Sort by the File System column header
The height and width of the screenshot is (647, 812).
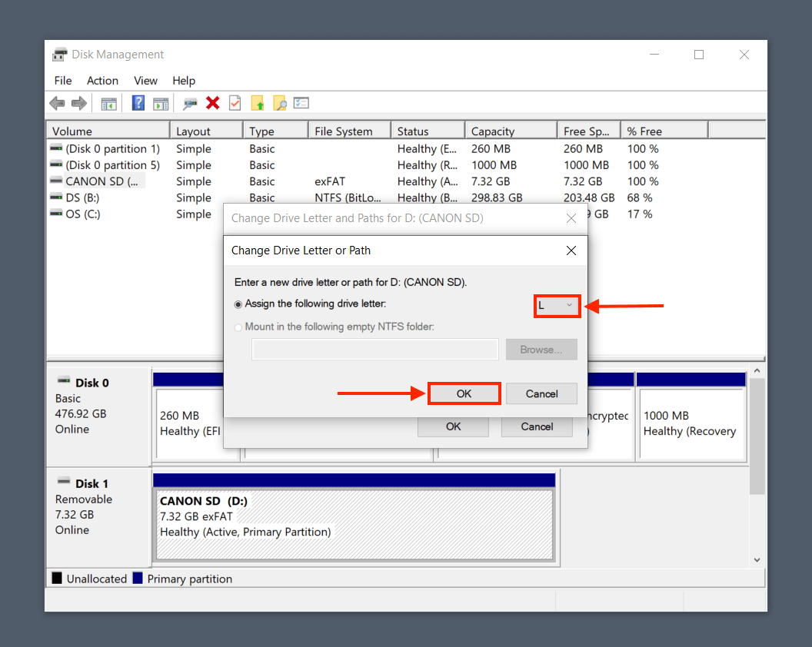[x=350, y=131]
